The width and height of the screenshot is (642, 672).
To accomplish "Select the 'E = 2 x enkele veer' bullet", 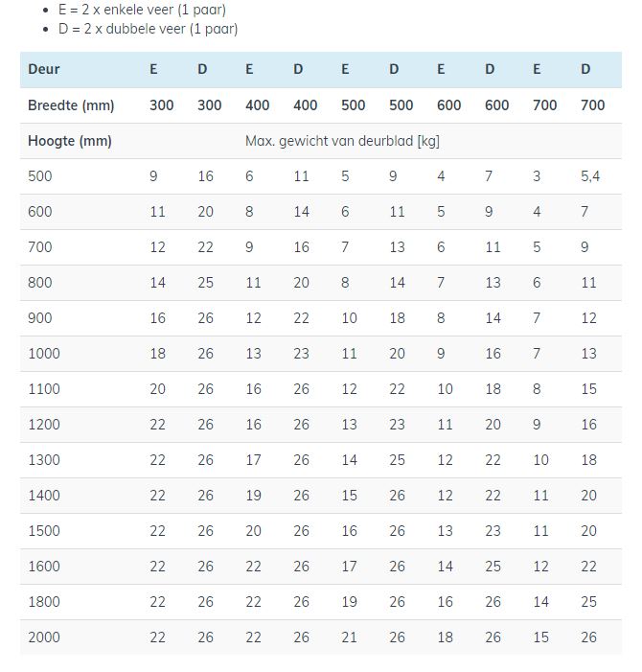I will (x=142, y=10).
